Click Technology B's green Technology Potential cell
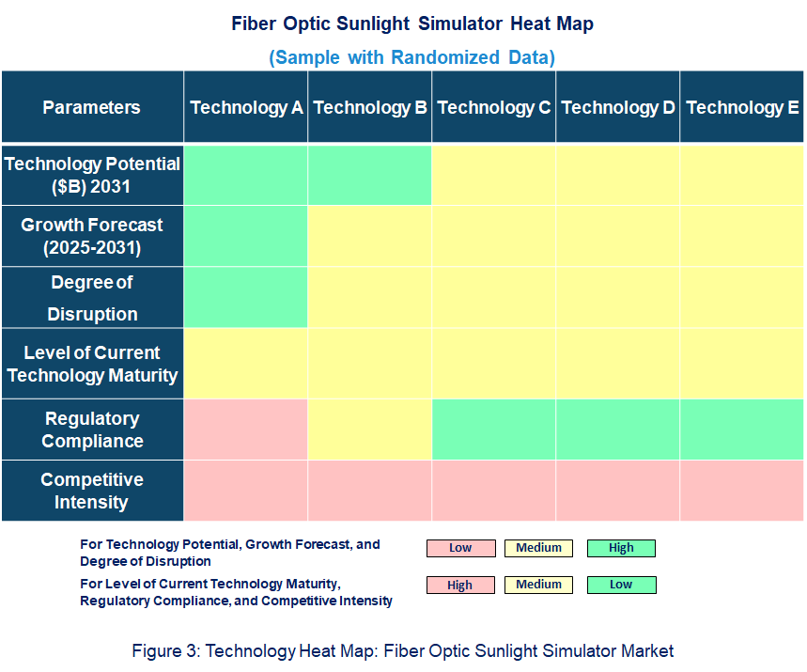Screen dimensions: 807x672 click(370, 175)
